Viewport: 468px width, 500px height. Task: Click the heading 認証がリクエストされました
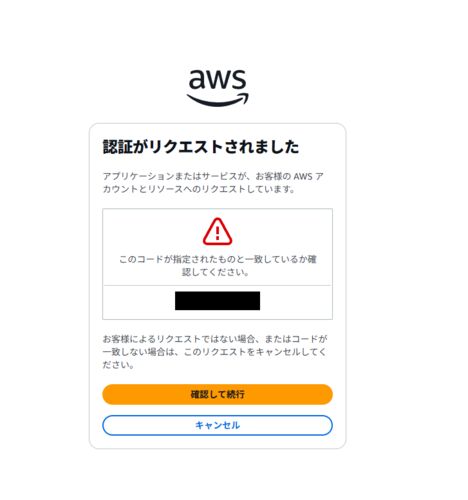click(x=201, y=147)
